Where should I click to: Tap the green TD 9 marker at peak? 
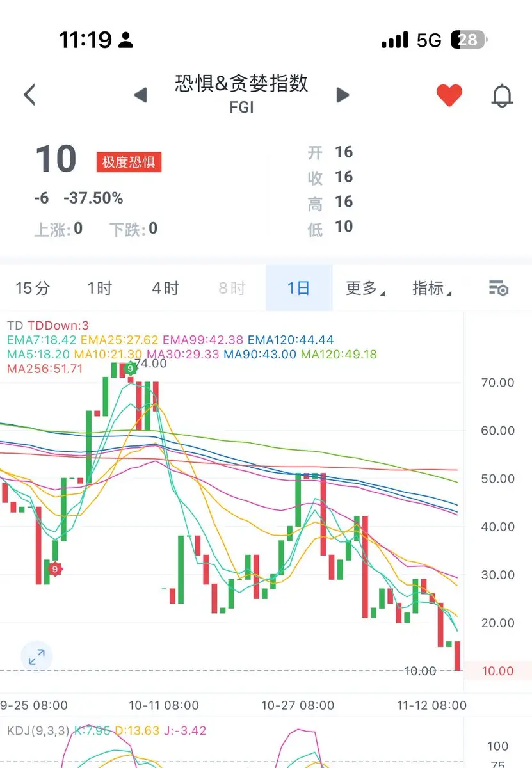click(x=131, y=369)
